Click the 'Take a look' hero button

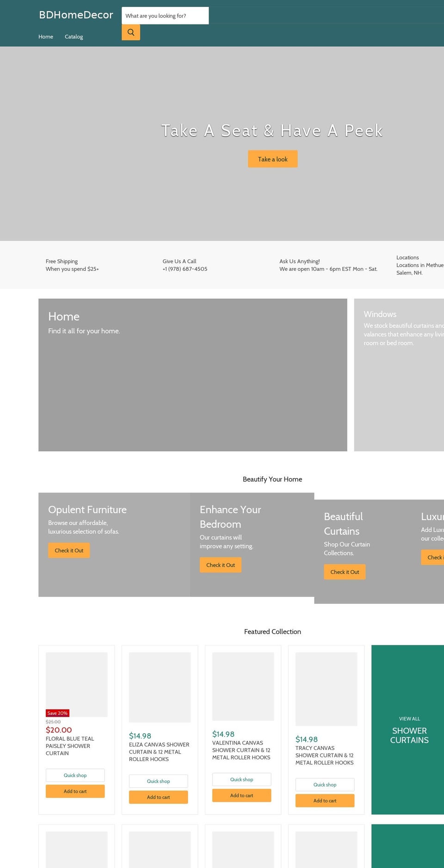tap(273, 159)
